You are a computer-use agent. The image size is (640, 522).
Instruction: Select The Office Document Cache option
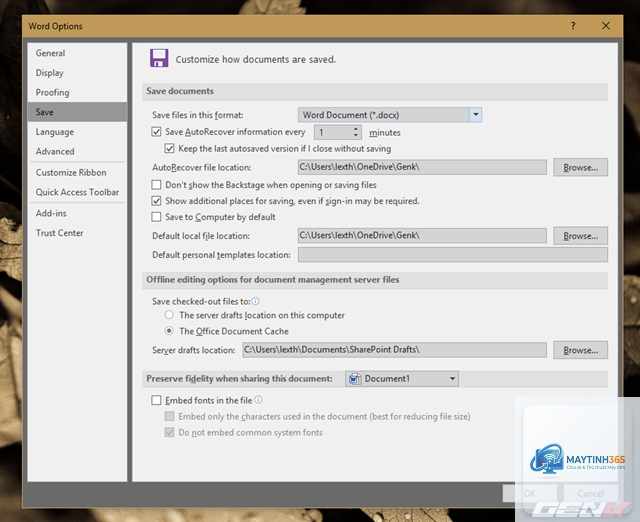point(169,331)
